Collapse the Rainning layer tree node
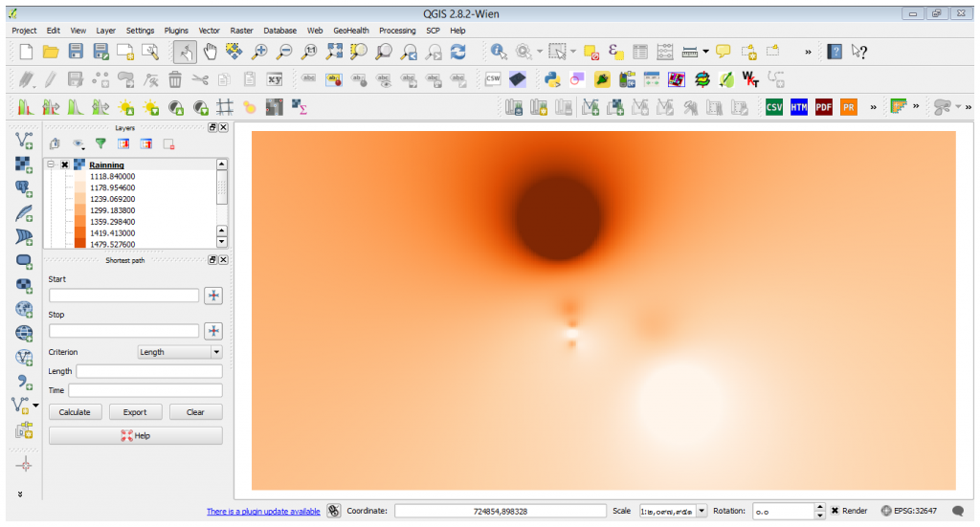 pyautogui.click(x=51, y=165)
